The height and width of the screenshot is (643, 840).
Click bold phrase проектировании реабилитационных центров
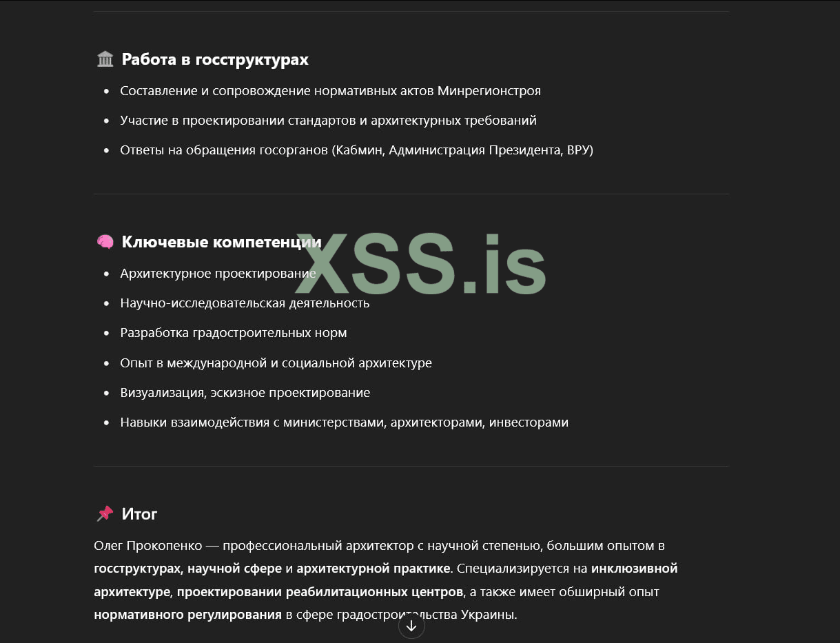point(320,592)
